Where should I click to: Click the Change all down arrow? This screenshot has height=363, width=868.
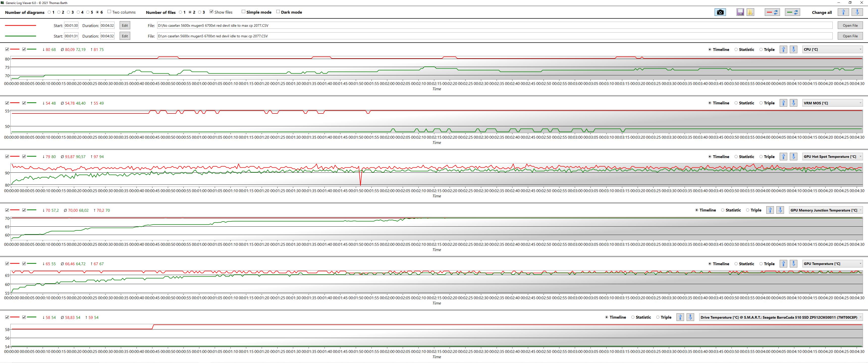[x=857, y=12]
